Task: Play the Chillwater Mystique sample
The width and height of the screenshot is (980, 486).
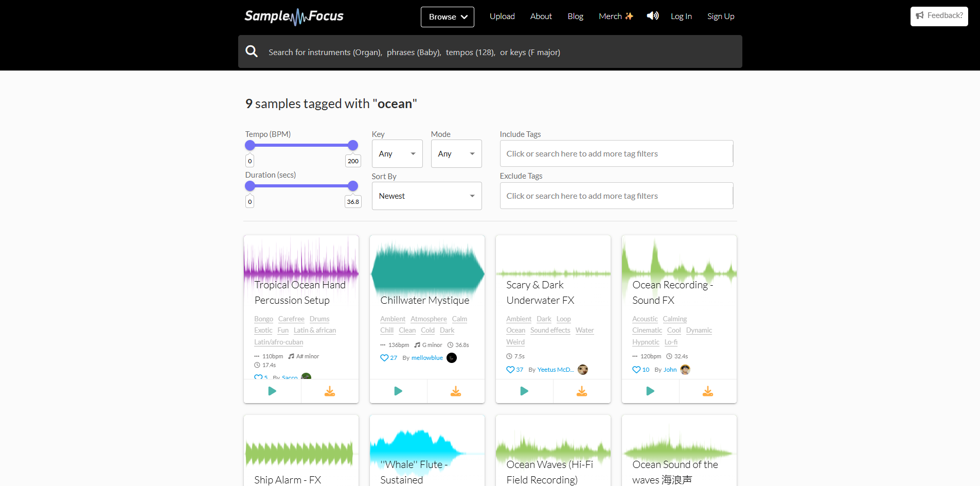Action: [x=398, y=391]
